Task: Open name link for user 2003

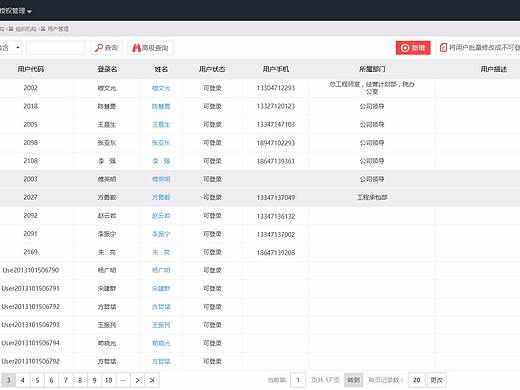Action: coord(161,179)
